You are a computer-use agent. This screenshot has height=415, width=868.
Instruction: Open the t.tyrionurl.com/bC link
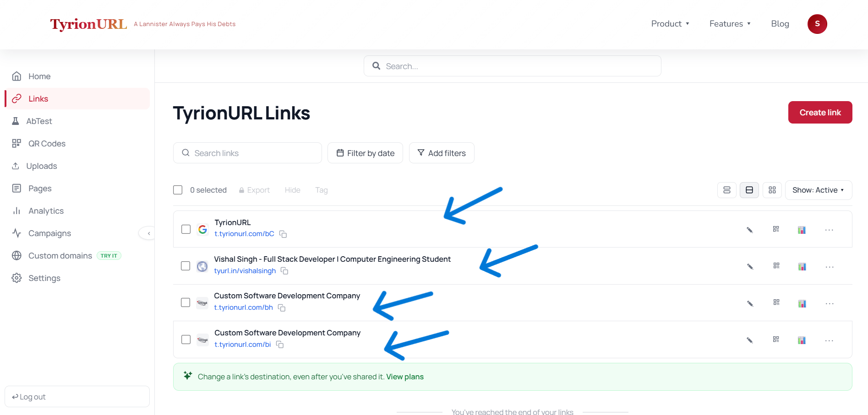(244, 234)
